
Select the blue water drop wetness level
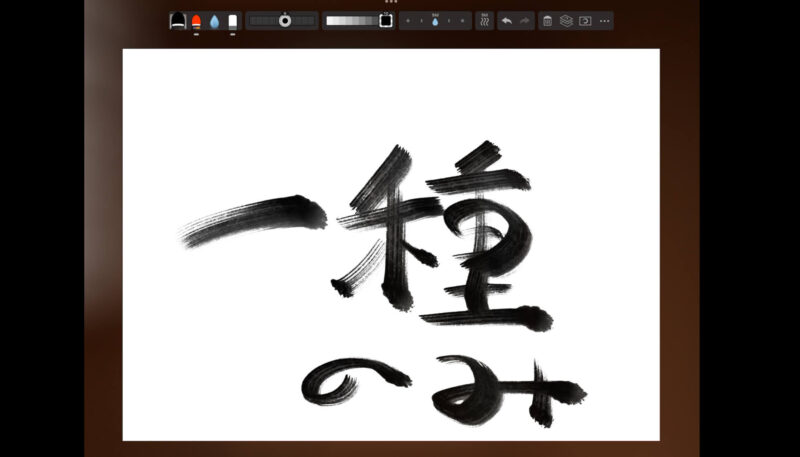(435, 21)
